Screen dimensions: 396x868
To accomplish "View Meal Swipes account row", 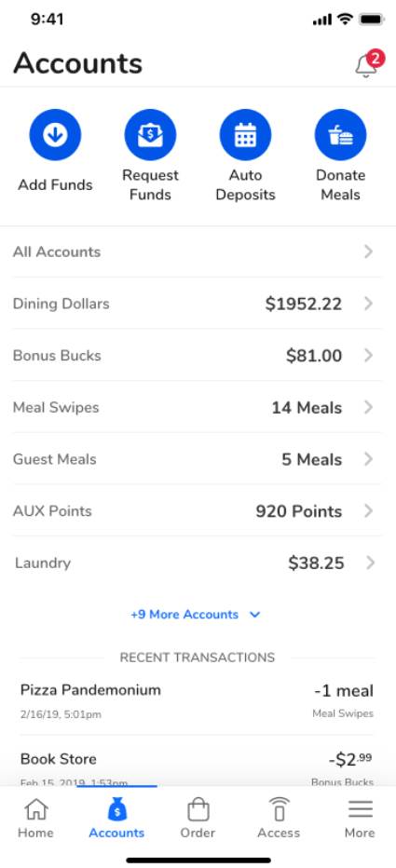I will point(198,407).
